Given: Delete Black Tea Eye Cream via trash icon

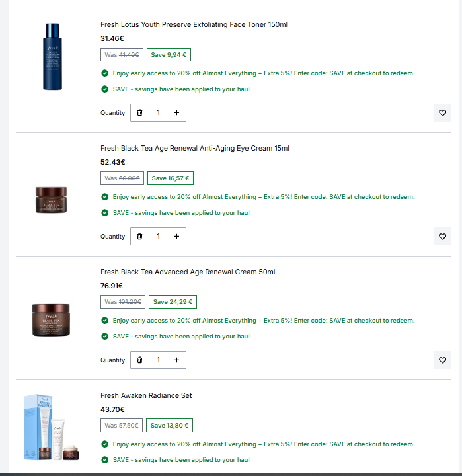Looking at the screenshot, I should (139, 236).
